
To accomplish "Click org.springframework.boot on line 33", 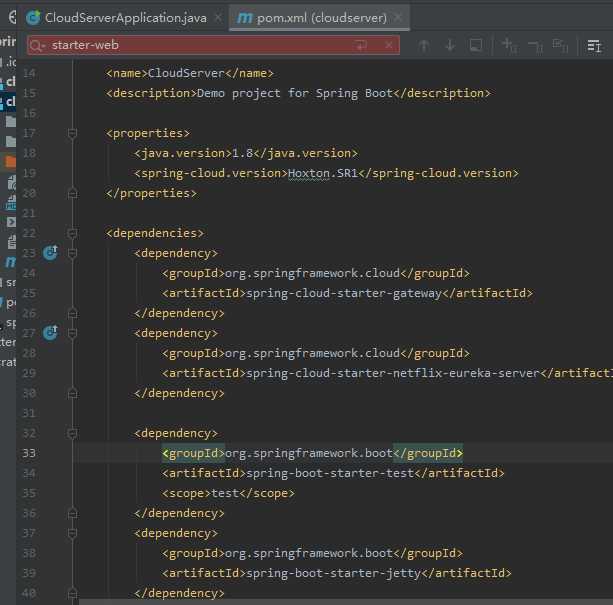I will (x=309, y=453).
